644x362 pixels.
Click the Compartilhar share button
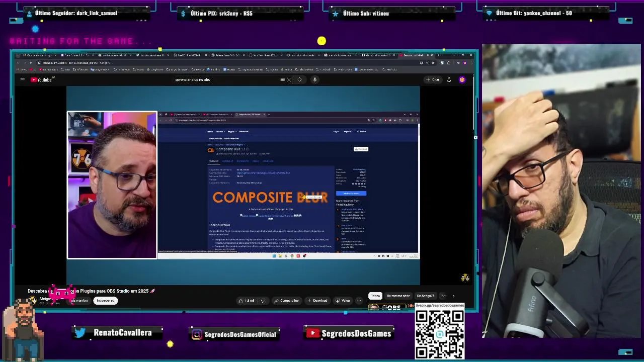[287, 301]
